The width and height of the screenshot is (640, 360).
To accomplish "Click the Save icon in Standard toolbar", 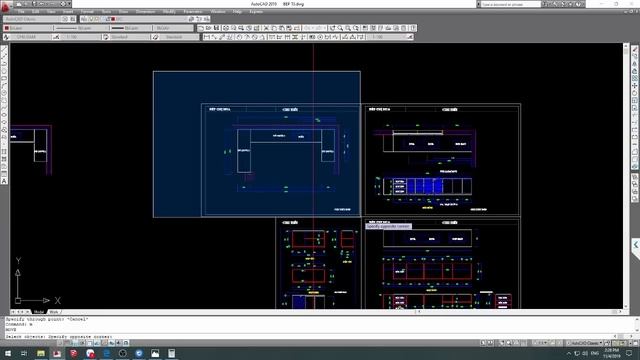I will [x=216, y=28].
